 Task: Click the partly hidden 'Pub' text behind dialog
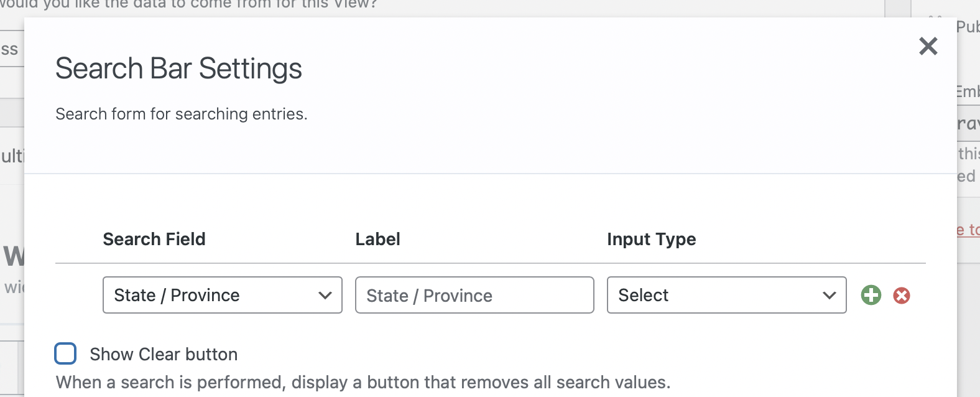coord(968,27)
